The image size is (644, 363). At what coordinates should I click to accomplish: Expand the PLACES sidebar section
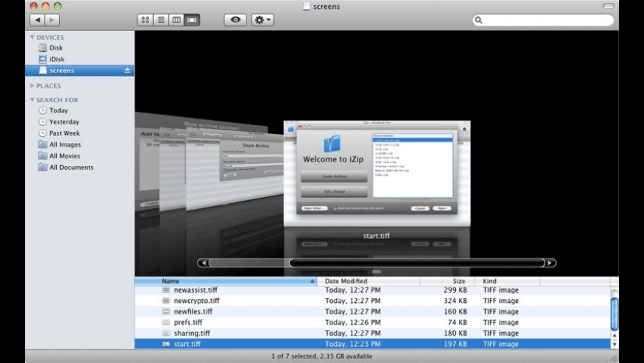click(33, 86)
